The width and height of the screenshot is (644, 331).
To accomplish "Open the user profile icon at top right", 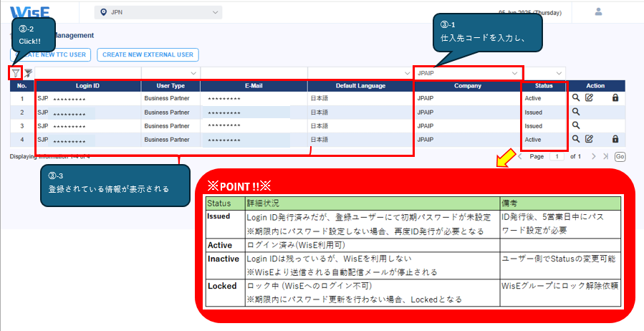I will [x=599, y=11].
